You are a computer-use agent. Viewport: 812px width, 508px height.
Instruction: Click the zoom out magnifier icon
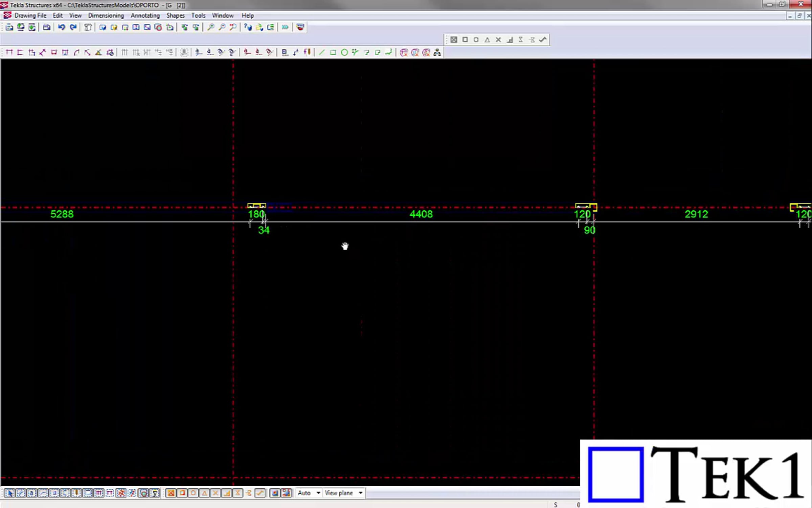tap(222, 27)
